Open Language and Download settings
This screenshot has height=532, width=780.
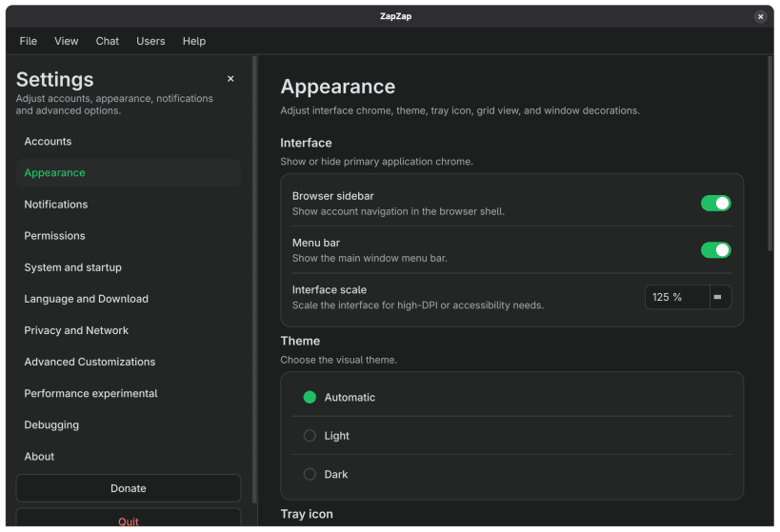(x=129, y=299)
